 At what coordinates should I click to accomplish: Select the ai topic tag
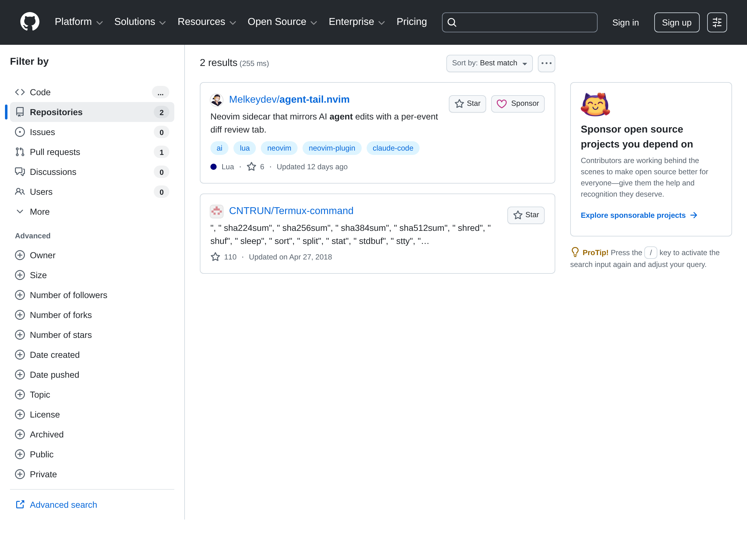219,148
